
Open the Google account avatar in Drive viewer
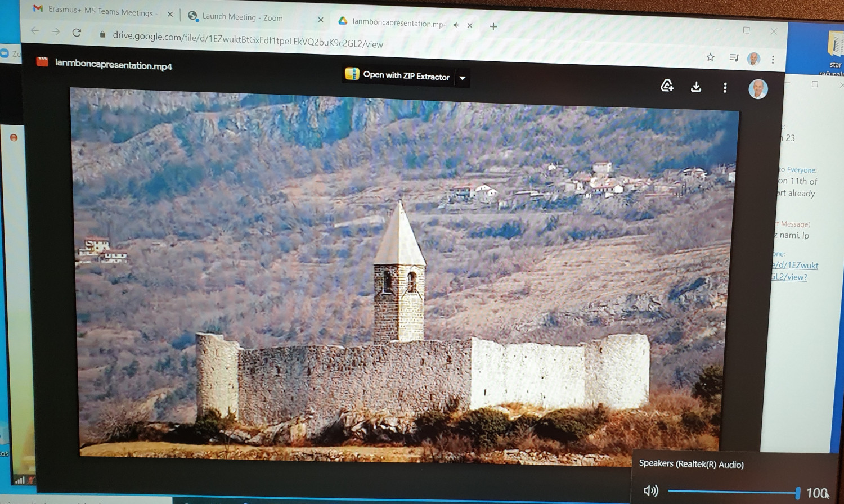tap(758, 89)
